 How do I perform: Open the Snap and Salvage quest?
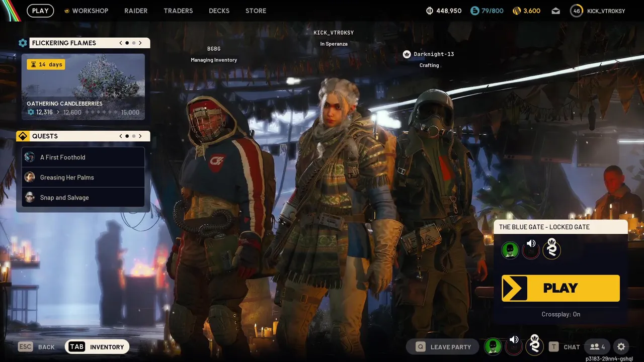point(83,198)
